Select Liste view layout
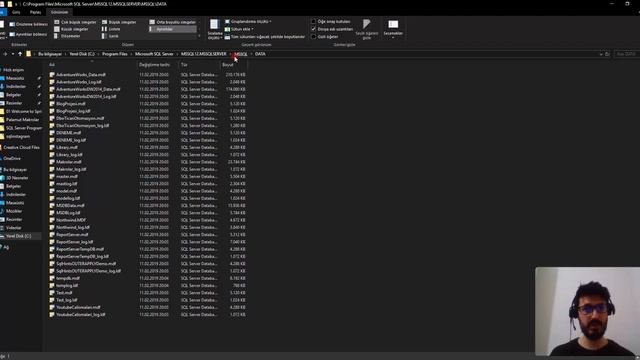This screenshot has height=360, width=640. coord(111,29)
